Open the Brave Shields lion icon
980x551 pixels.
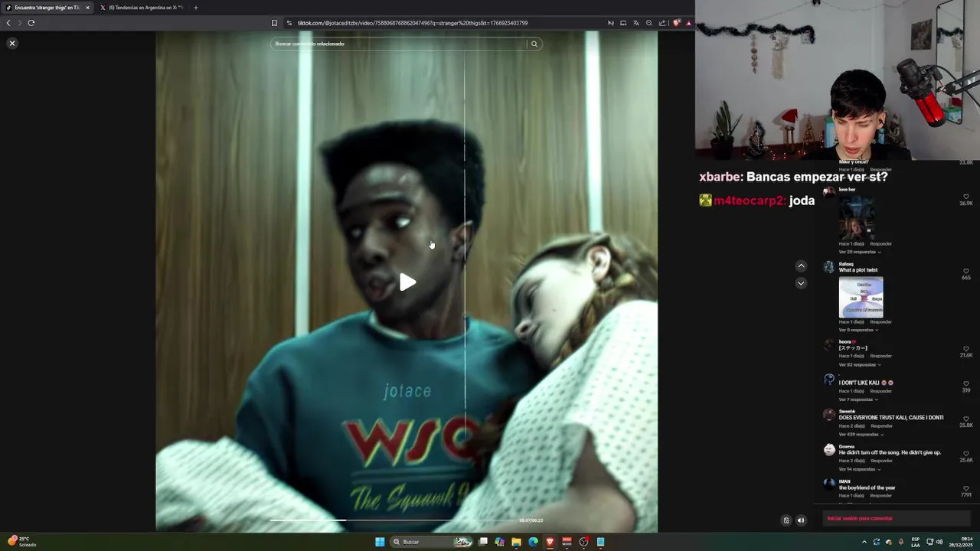(x=676, y=23)
